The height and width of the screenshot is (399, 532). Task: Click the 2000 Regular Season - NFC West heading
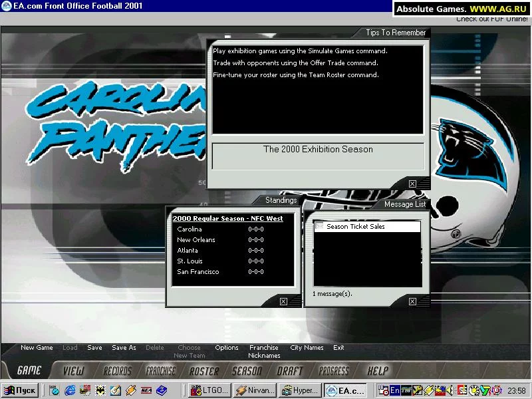227,219
